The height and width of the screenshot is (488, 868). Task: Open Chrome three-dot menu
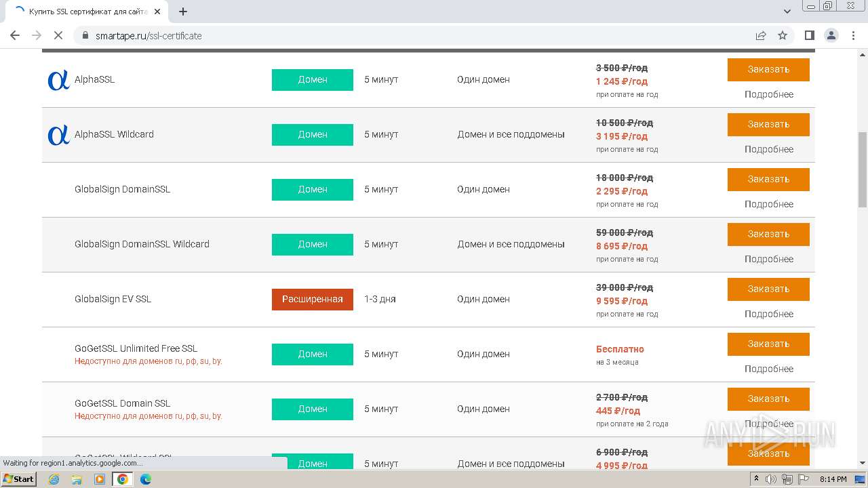(x=853, y=35)
